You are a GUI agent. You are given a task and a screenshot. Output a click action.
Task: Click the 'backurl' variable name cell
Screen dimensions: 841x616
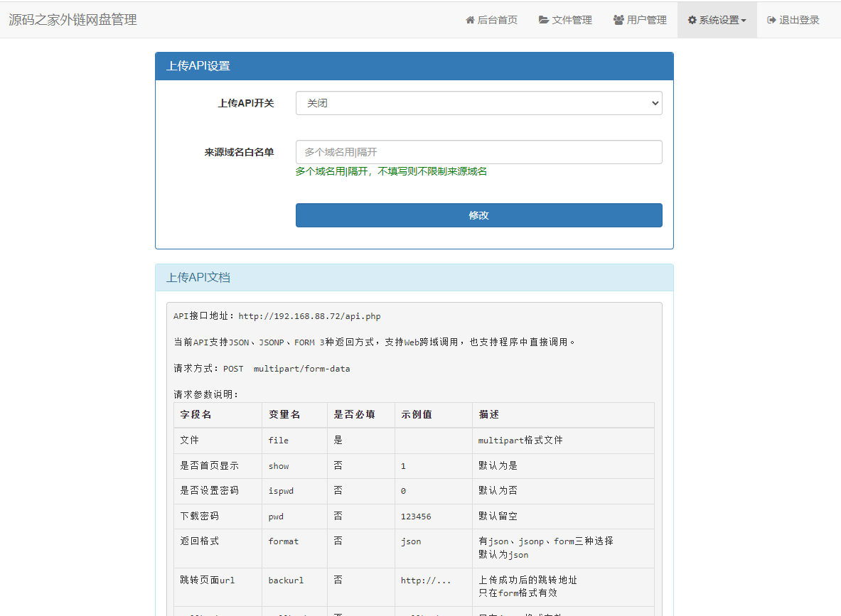294,587
